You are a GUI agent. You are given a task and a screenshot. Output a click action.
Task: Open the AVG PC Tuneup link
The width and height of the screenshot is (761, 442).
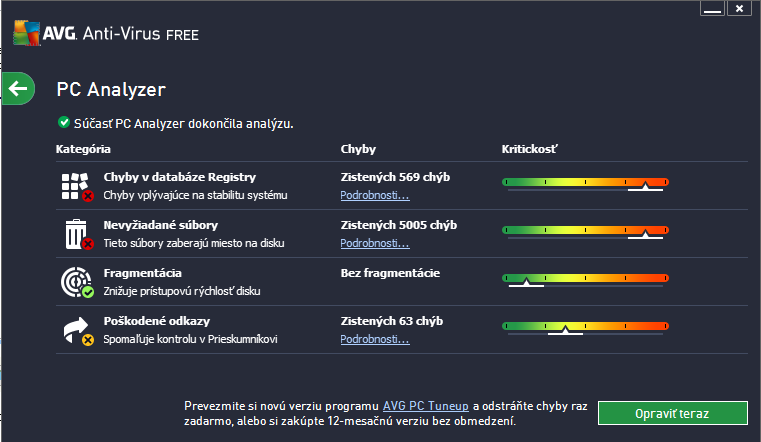point(426,406)
